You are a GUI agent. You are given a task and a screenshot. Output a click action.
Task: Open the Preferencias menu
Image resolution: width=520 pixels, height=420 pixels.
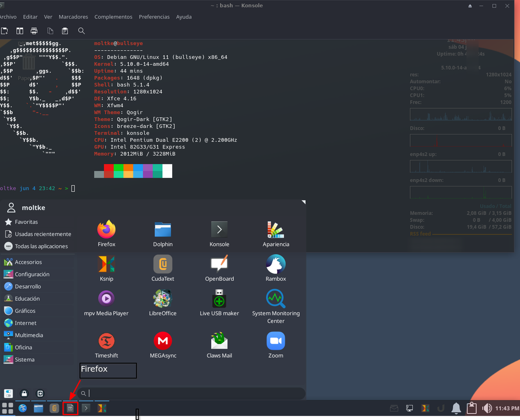pyautogui.click(x=154, y=17)
